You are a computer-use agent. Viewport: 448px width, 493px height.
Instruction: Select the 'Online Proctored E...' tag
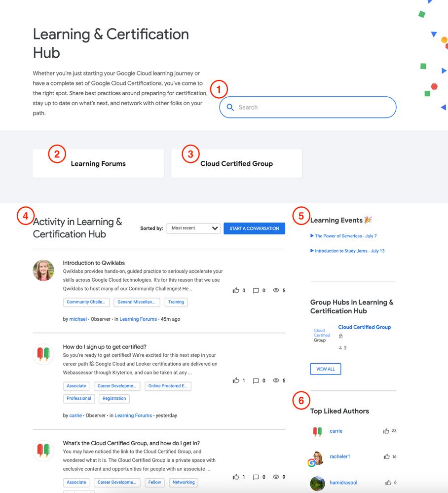(168, 386)
